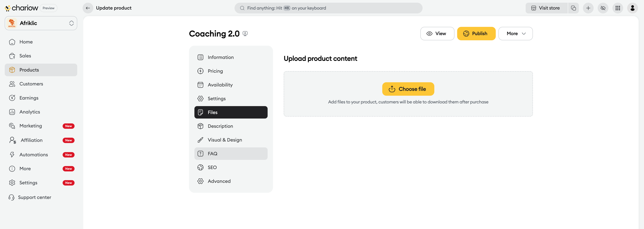The image size is (644, 229).
Task: Click the Choose file button
Action: pos(408,89)
